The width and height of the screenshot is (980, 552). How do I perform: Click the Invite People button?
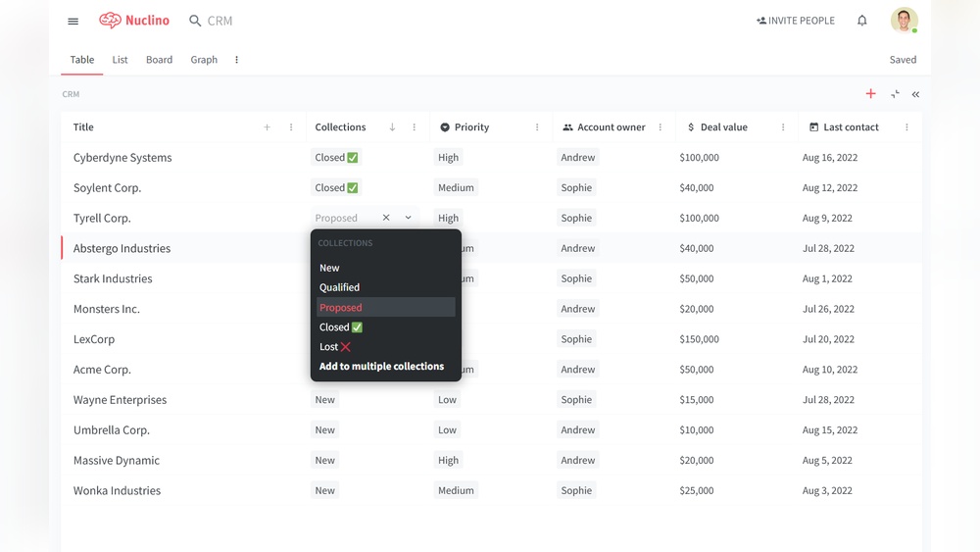point(795,21)
